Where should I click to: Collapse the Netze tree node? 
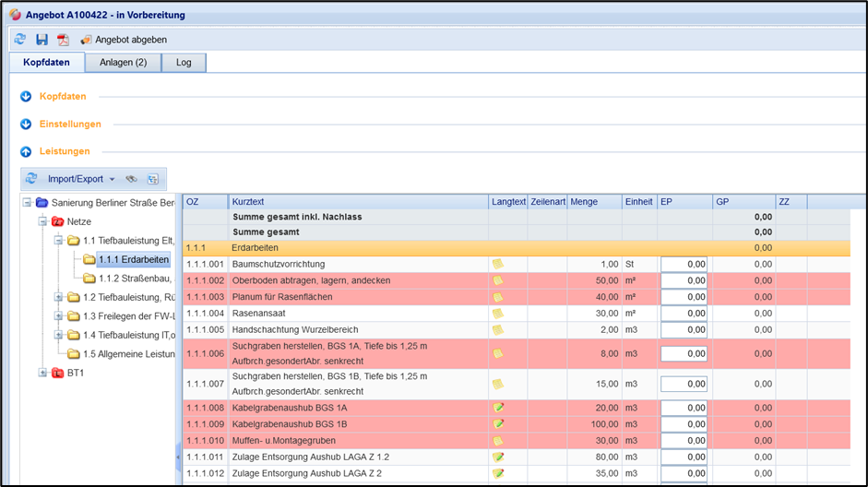[x=42, y=221]
